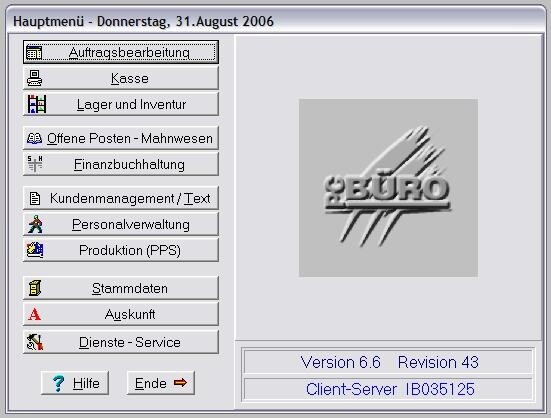Click the factory icon for Produktion (PPS)
Screen dimensions: 551x418
35,250
